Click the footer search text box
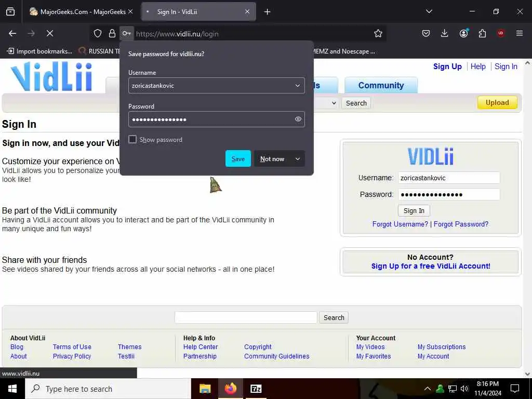The image size is (532, 399). tap(246, 317)
